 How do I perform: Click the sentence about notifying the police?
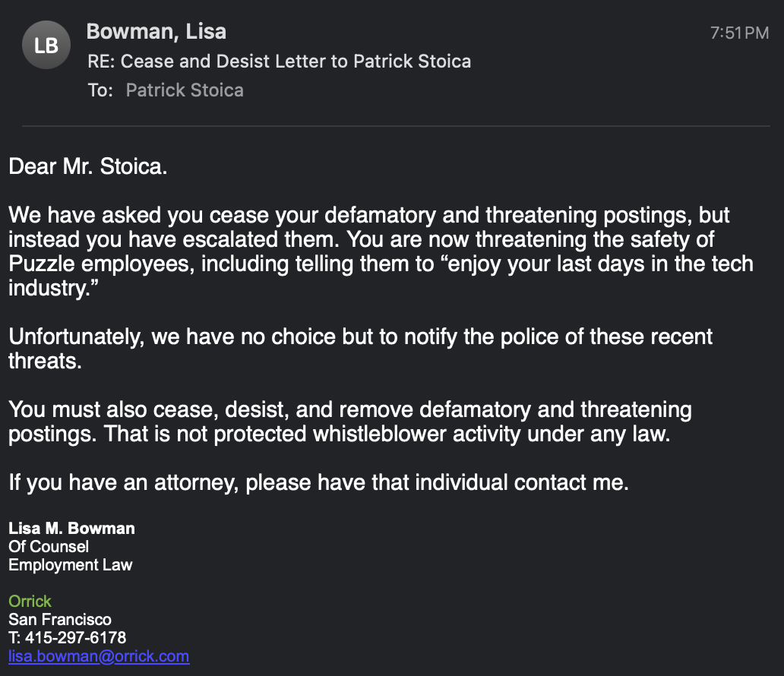360,336
